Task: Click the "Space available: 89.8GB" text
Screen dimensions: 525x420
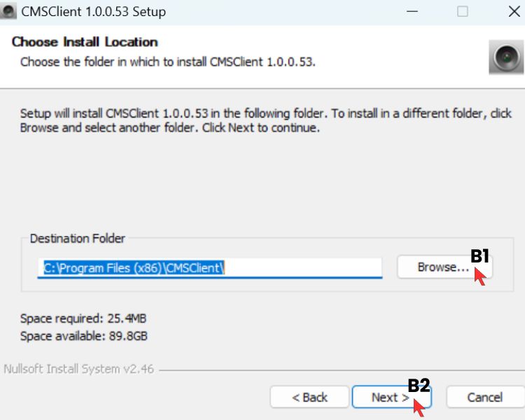Action: coord(84,335)
